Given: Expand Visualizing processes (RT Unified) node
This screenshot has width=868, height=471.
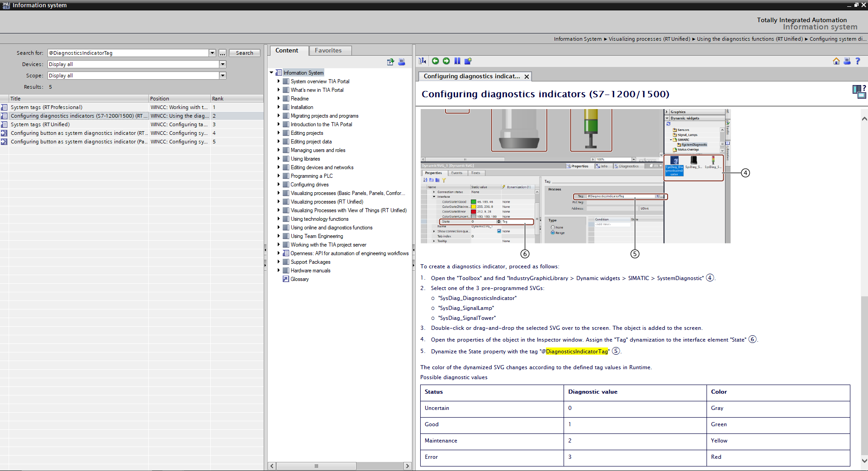Looking at the screenshot, I should click(x=279, y=202).
